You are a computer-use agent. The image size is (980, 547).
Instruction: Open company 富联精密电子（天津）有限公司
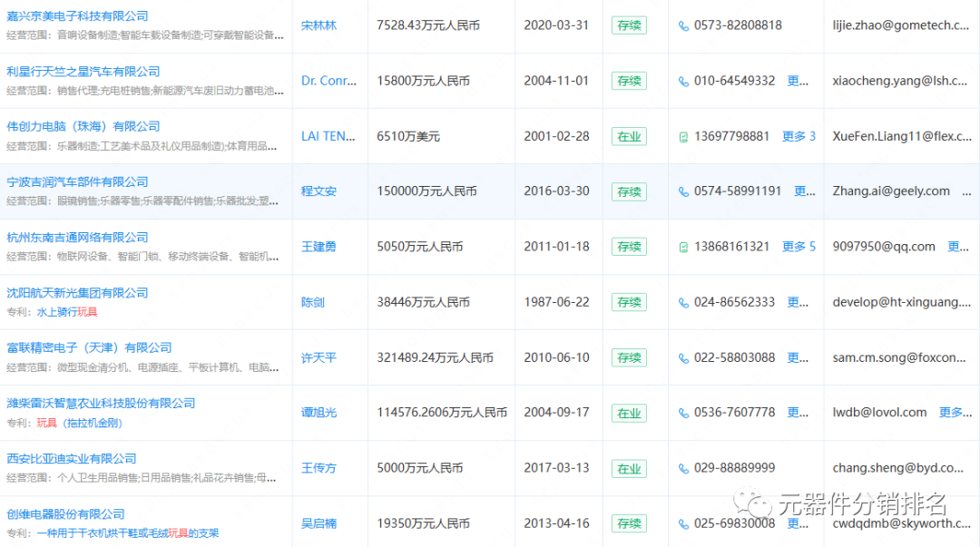point(89,347)
